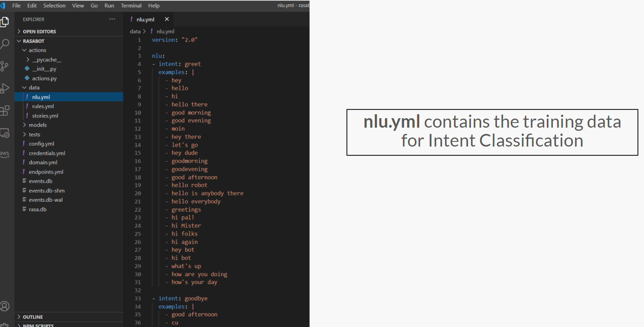Open the Selection menu
644x327 pixels.
(54, 6)
